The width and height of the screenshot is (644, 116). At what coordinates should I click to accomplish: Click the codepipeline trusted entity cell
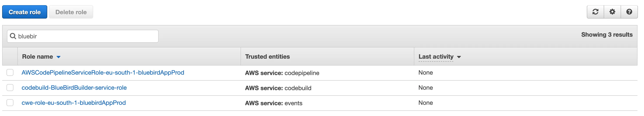pos(282,73)
